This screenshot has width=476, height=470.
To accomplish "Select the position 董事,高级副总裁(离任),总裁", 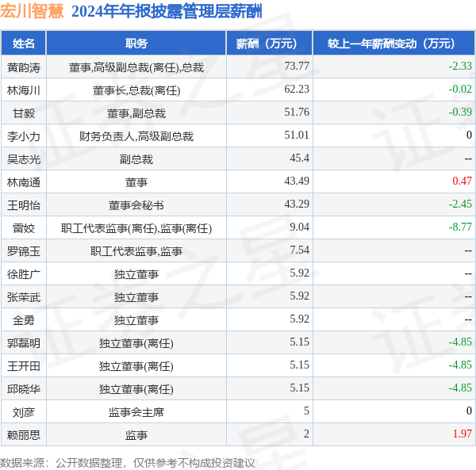I will point(136,67).
